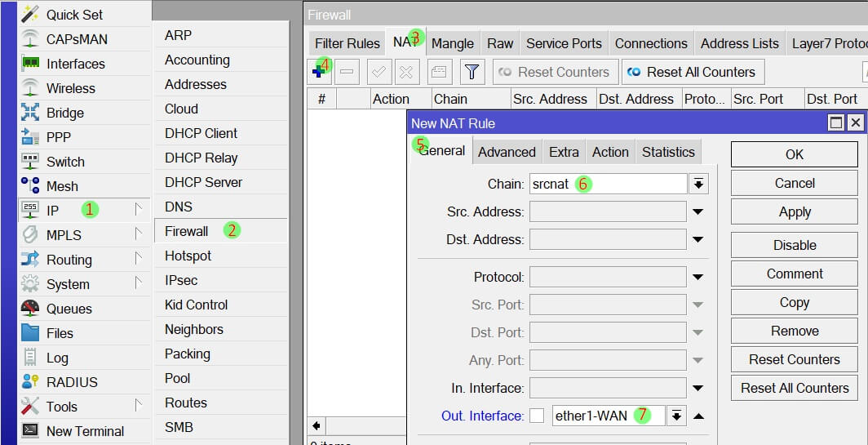Select Firewall in the IP submenu

click(187, 231)
